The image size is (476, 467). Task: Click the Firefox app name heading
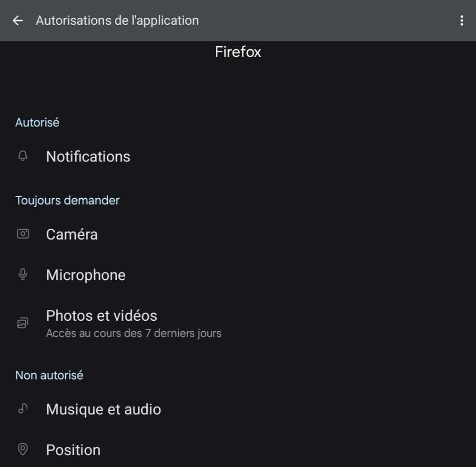click(x=238, y=51)
